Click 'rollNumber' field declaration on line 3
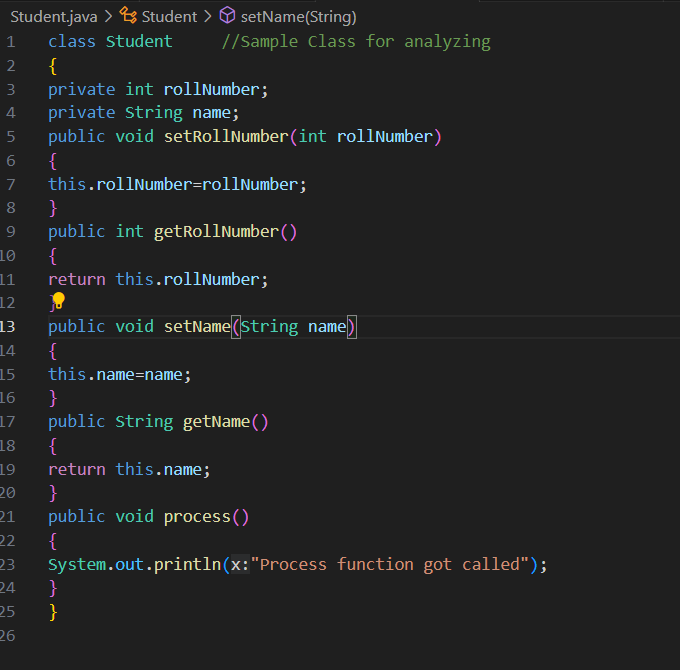Screen dimensions: 680x670 point(212,89)
